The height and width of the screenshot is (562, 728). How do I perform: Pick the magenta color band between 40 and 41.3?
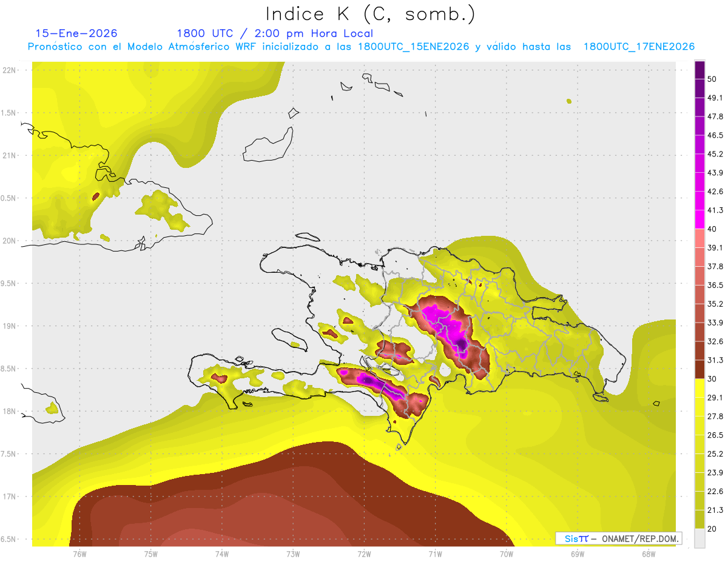(x=699, y=219)
